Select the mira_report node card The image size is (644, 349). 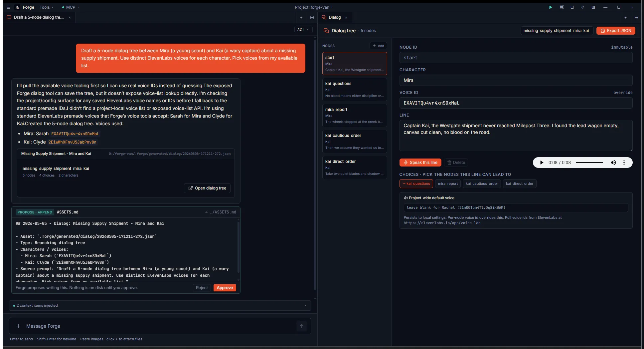pos(355,115)
